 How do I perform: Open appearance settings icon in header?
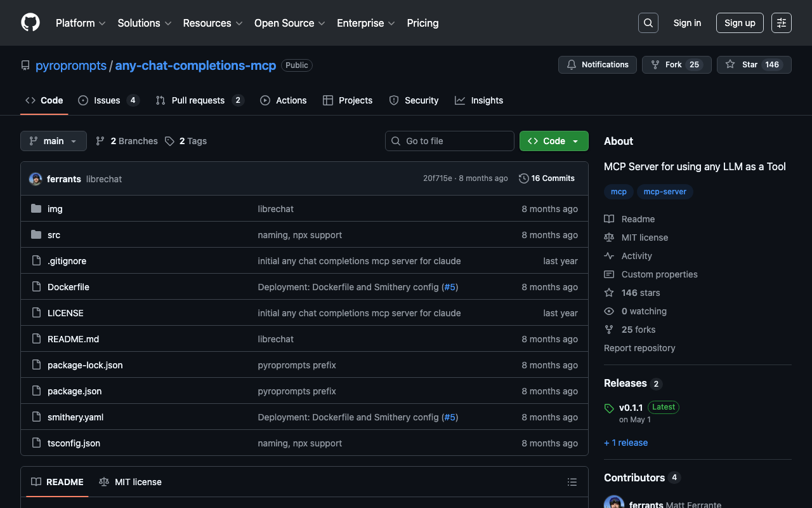click(781, 23)
